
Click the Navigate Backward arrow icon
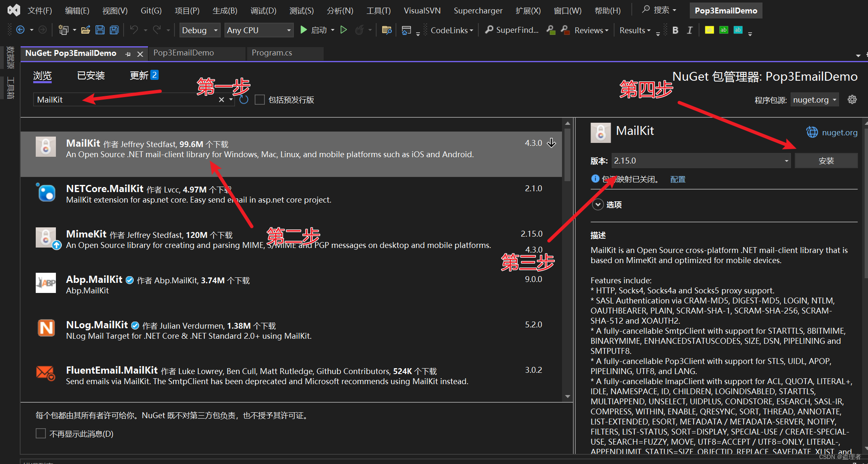coord(20,30)
